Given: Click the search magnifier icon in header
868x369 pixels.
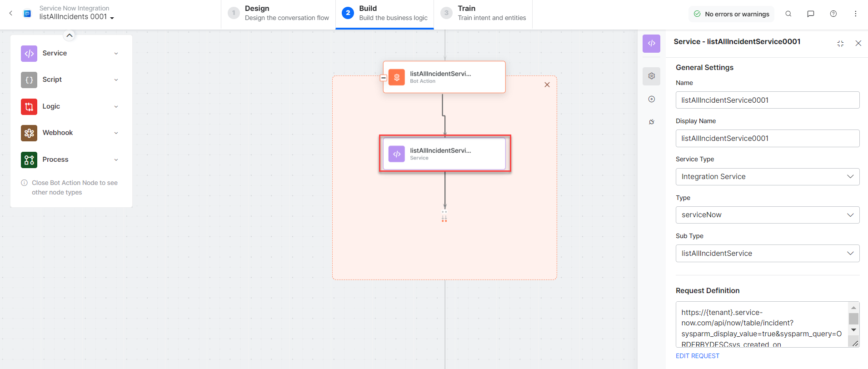Looking at the screenshot, I should click(788, 14).
